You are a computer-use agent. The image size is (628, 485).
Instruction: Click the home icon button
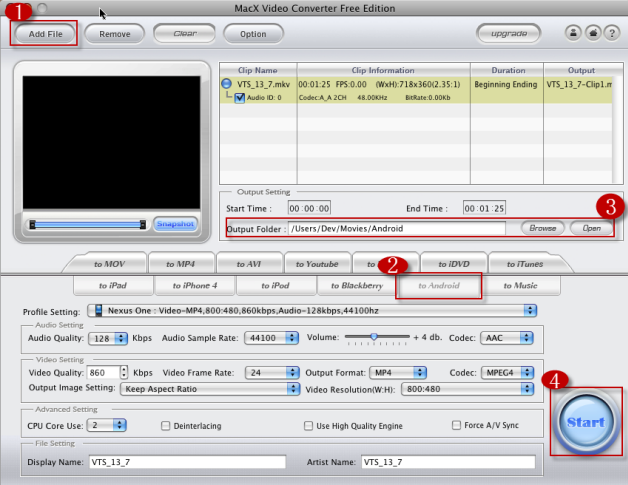click(593, 33)
